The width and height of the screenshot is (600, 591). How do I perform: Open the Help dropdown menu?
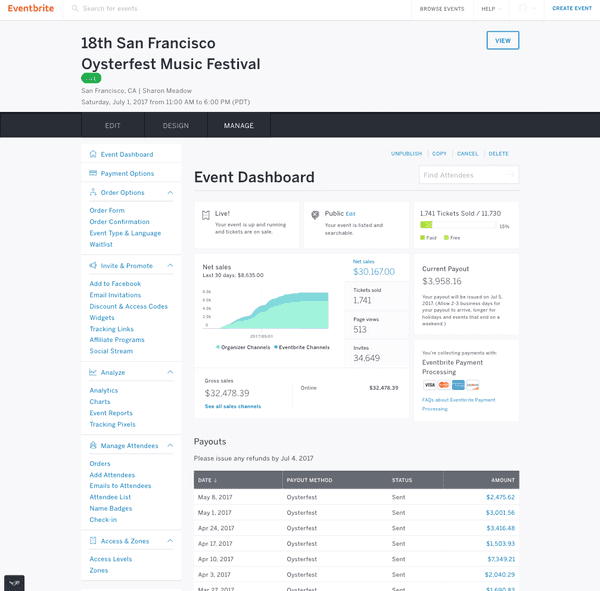491,9
